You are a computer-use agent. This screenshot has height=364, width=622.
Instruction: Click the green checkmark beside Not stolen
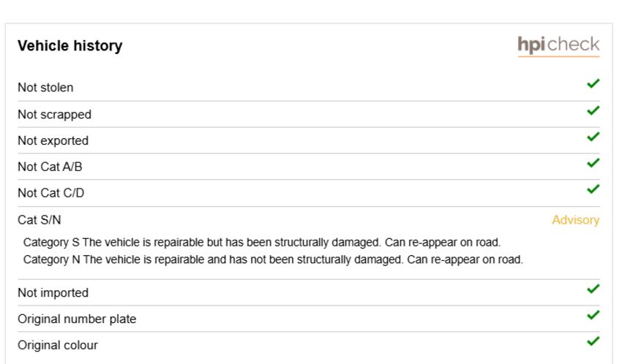pos(593,83)
